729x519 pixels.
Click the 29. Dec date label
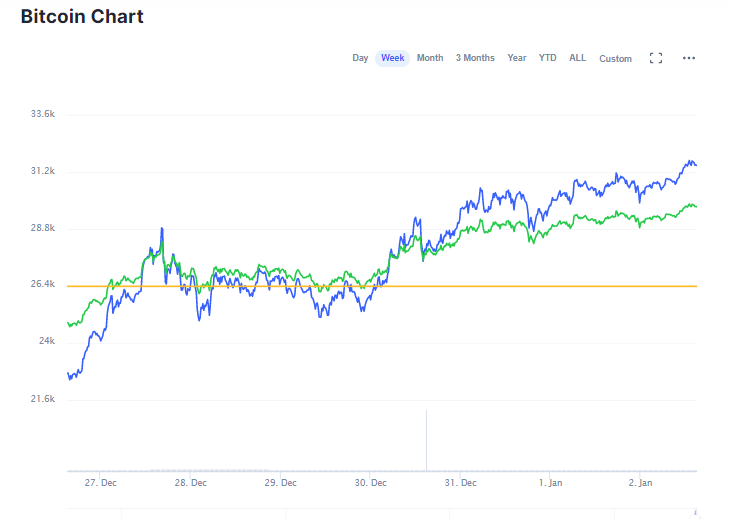280,483
